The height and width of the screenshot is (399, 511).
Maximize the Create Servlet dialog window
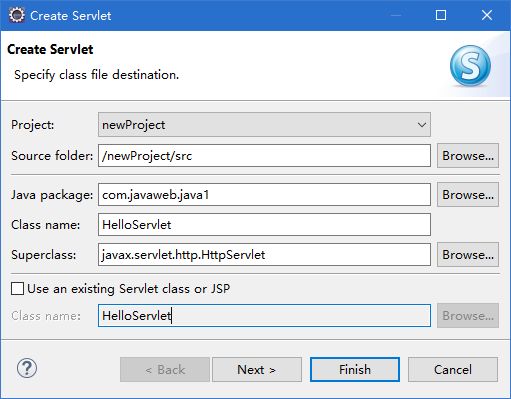[441, 15]
